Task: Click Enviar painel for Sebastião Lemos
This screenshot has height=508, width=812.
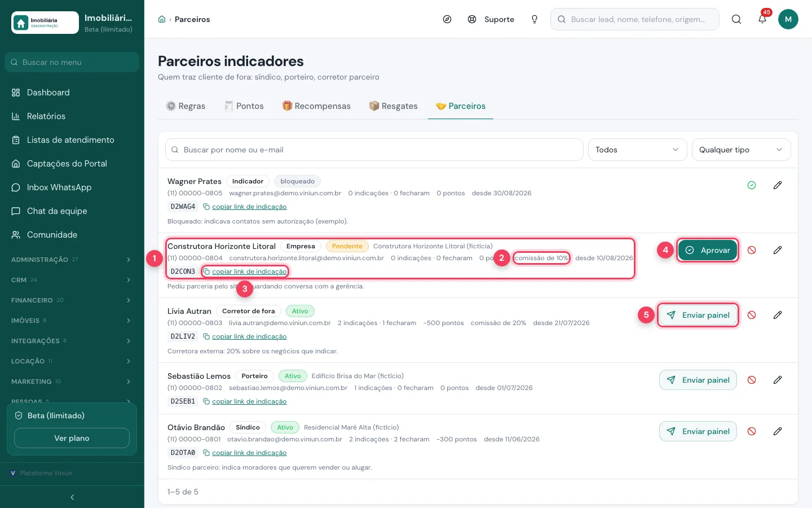Action: pyautogui.click(x=698, y=380)
